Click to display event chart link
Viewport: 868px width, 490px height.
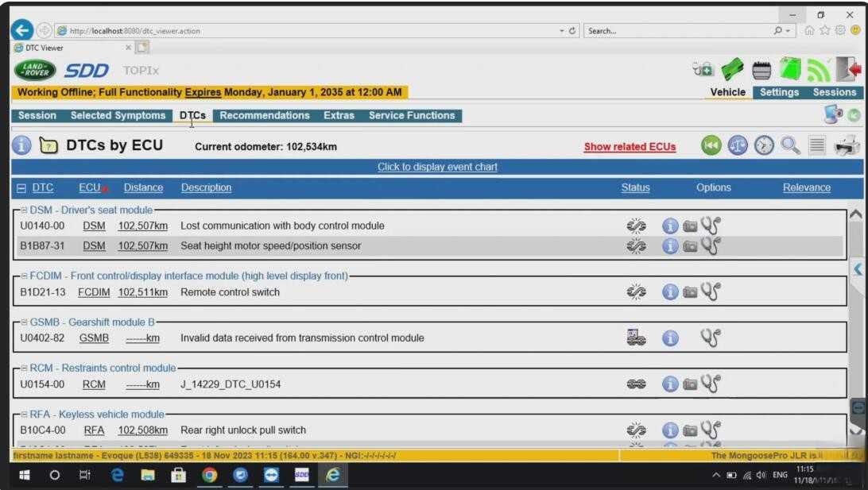437,167
